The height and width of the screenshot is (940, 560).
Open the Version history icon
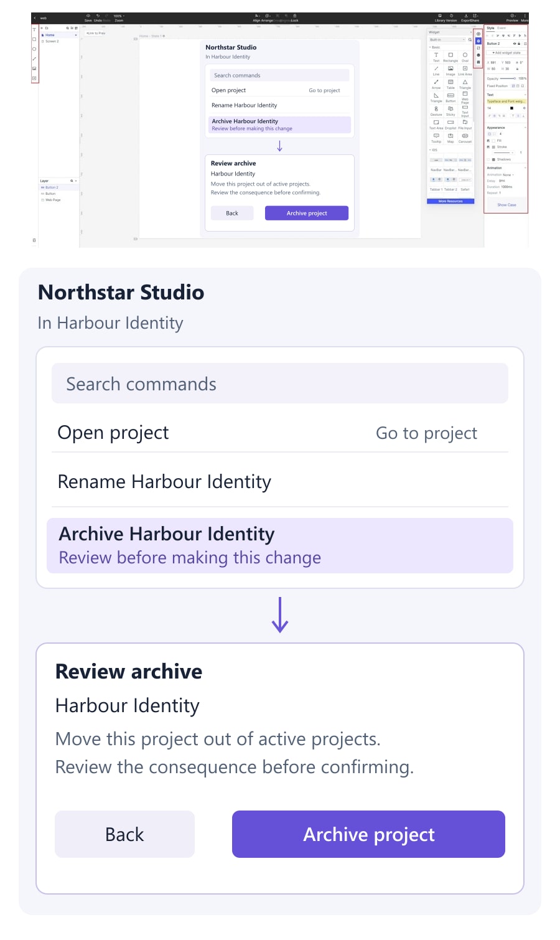(x=451, y=16)
